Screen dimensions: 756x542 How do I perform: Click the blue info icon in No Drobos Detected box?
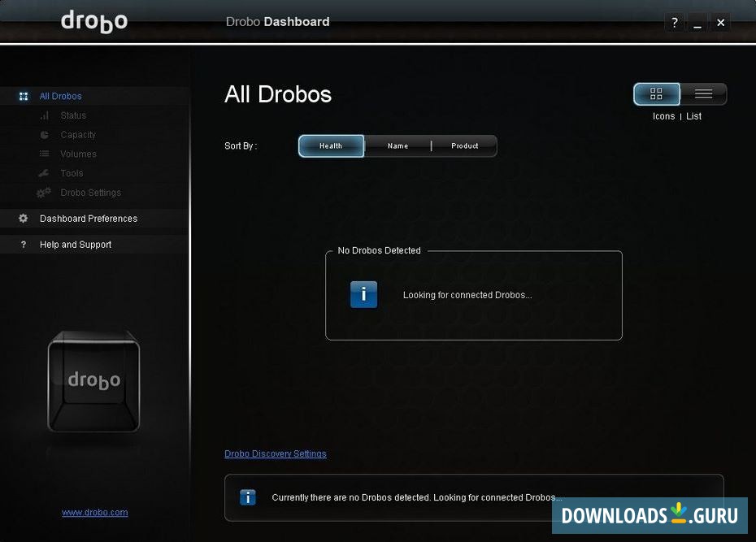(x=363, y=294)
